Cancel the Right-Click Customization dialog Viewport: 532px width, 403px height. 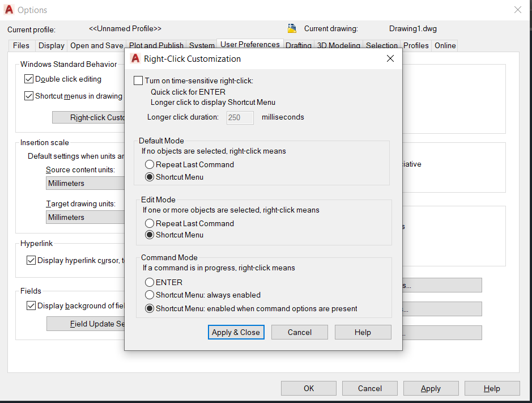(300, 332)
